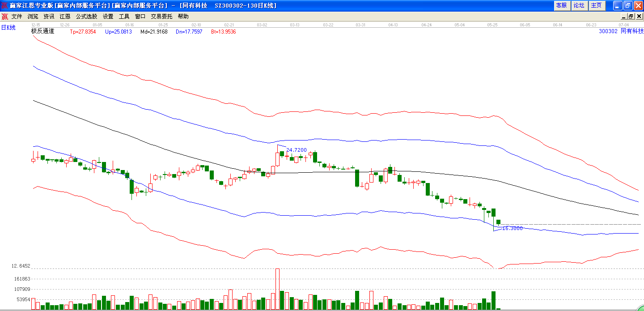Click the 12-15 date on the time axis
Screen dimensions: 644x311
point(36,25)
